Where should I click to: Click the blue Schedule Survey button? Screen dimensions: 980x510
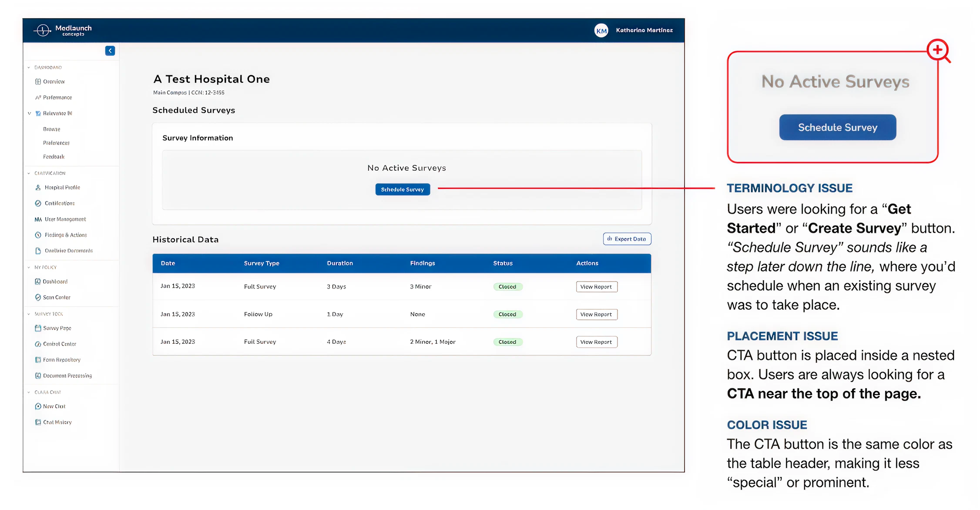click(403, 190)
